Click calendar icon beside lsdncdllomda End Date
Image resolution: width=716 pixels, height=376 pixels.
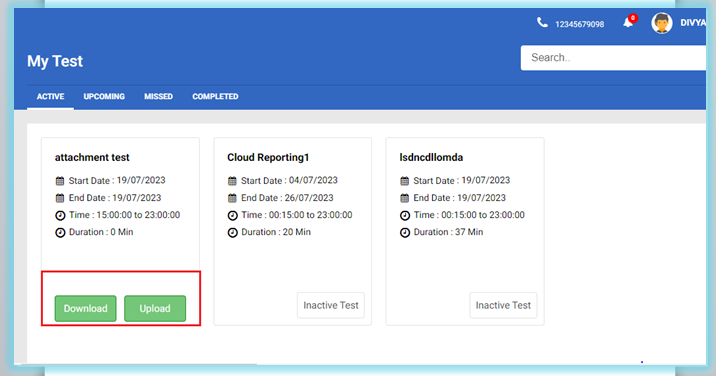pyautogui.click(x=405, y=198)
